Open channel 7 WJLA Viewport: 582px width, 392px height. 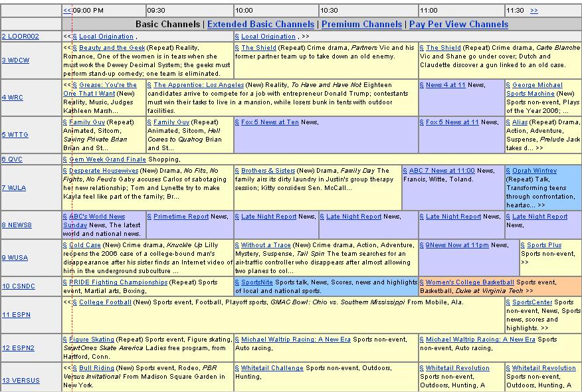14,188
